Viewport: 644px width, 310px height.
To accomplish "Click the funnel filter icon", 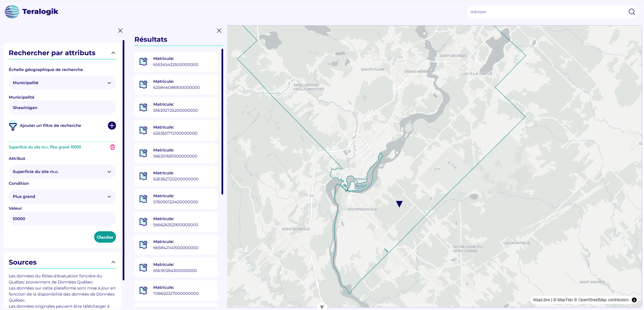I will coord(13,126).
